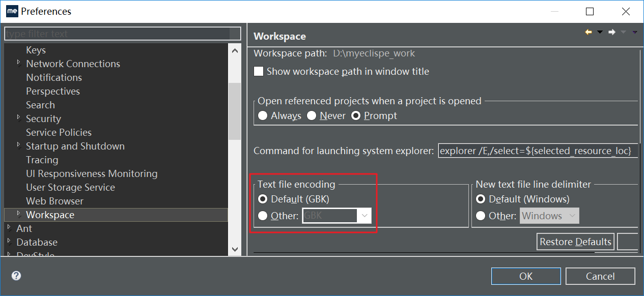Select Web Browser in preferences tree
This screenshot has height=296, width=644.
point(54,201)
